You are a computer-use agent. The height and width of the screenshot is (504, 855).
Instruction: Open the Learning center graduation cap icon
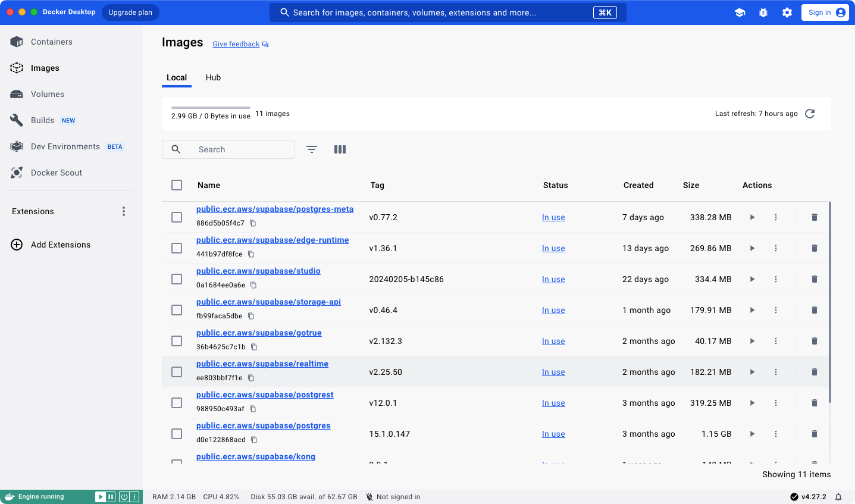click(740, 12)
